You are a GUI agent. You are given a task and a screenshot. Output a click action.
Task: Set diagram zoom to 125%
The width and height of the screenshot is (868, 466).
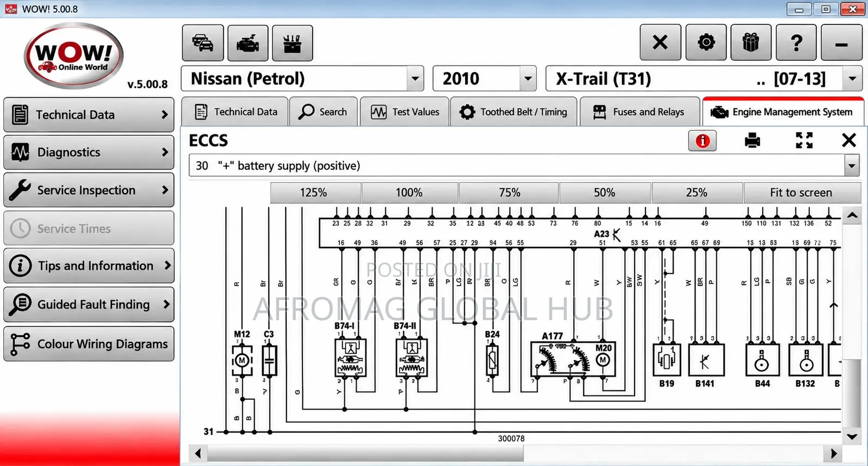click(315, 193)
